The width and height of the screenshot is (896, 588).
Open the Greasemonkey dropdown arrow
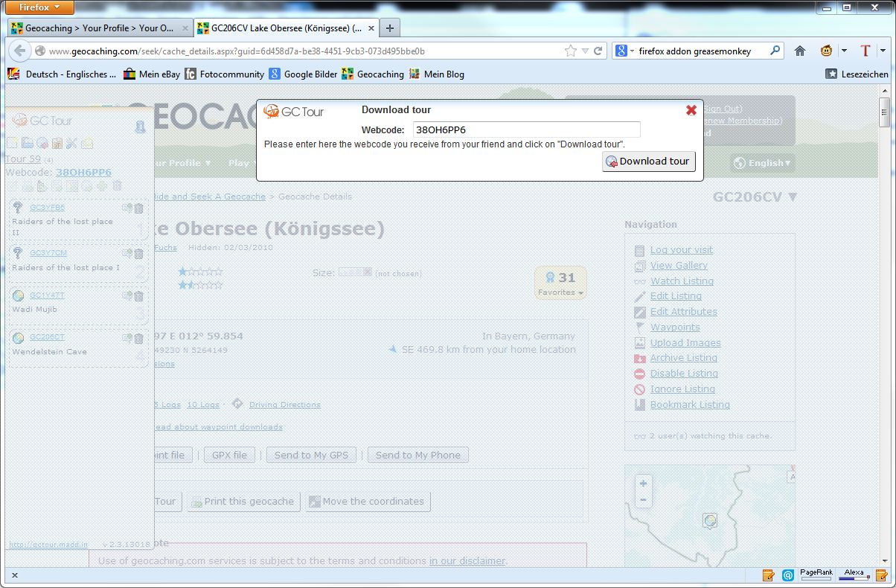click(x=844, y=51)
